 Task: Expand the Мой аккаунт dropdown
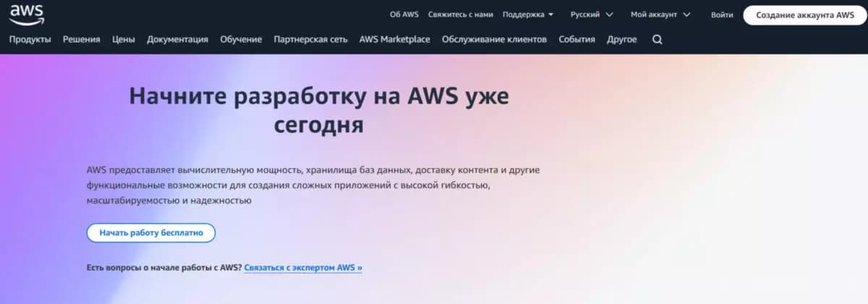tap(660, 14)
